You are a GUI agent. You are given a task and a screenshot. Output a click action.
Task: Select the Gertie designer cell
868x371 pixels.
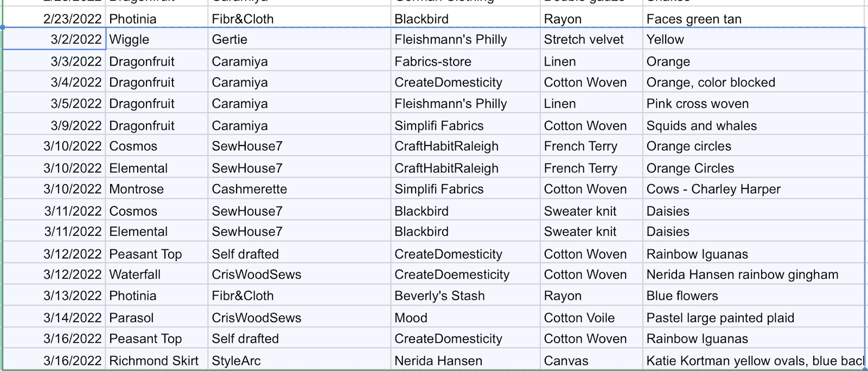tap(299, 39)
